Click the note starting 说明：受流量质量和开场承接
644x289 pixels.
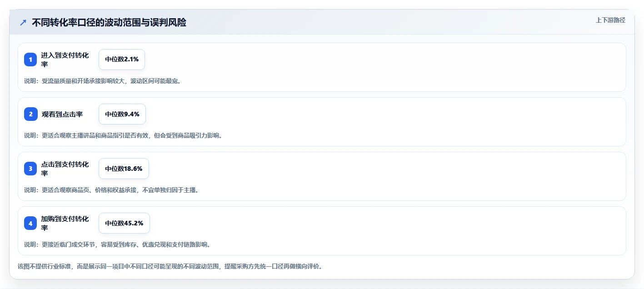tap(102, 81)
